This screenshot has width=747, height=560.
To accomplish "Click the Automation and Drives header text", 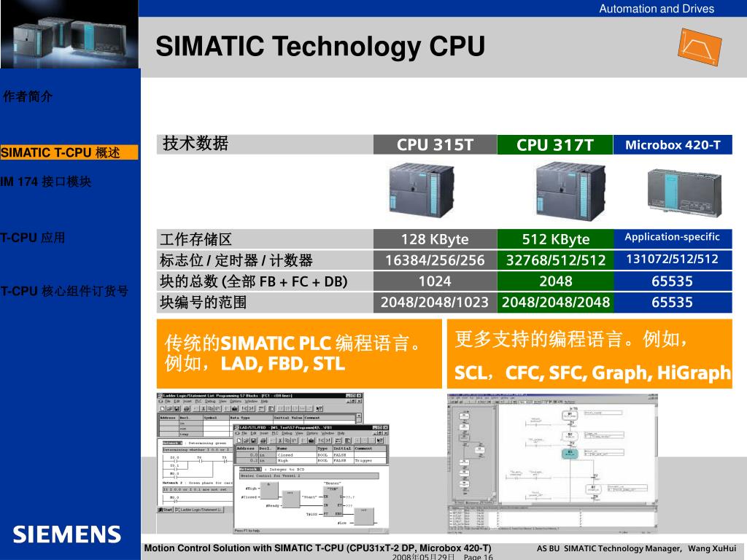I will point(657,9).
